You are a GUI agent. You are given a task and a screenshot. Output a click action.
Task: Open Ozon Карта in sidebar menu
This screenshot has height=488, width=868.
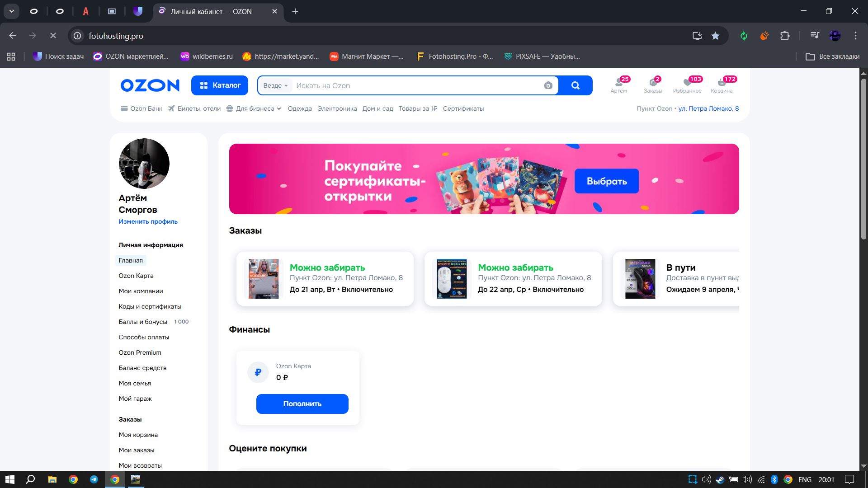(136, 276)
